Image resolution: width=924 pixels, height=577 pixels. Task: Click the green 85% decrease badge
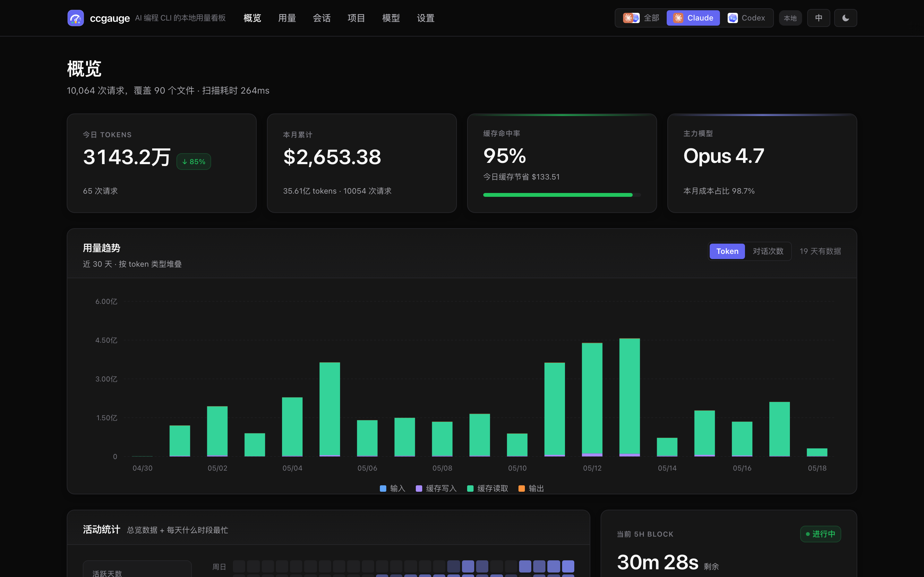193,162
